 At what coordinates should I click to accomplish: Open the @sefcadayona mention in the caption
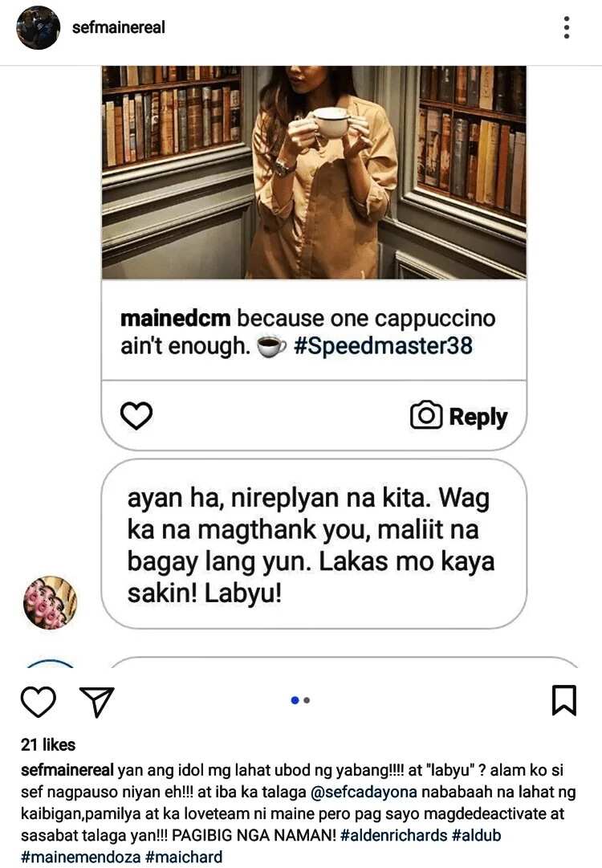coord(364,793)
